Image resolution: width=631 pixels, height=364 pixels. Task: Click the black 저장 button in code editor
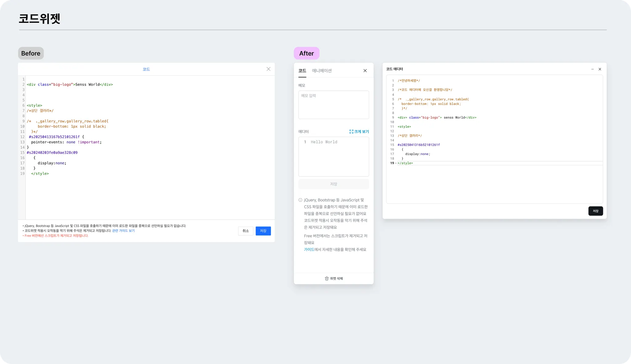click(x=595, y=211)
